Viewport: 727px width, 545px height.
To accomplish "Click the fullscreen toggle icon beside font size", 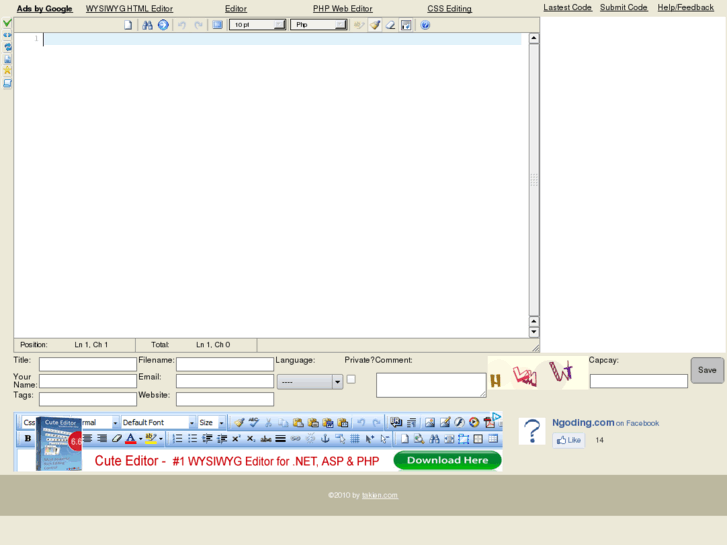I will [x=217, y=25].
